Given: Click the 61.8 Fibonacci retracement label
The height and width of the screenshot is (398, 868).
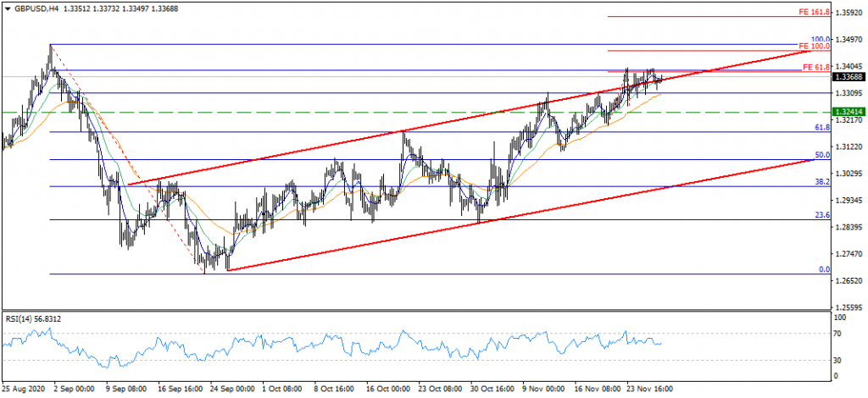Looking at the screenshot, I should (821, 128).
